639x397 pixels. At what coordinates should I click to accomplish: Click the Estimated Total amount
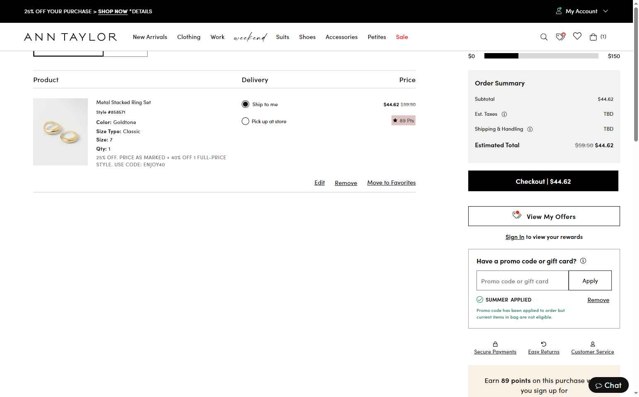(604, 145)
